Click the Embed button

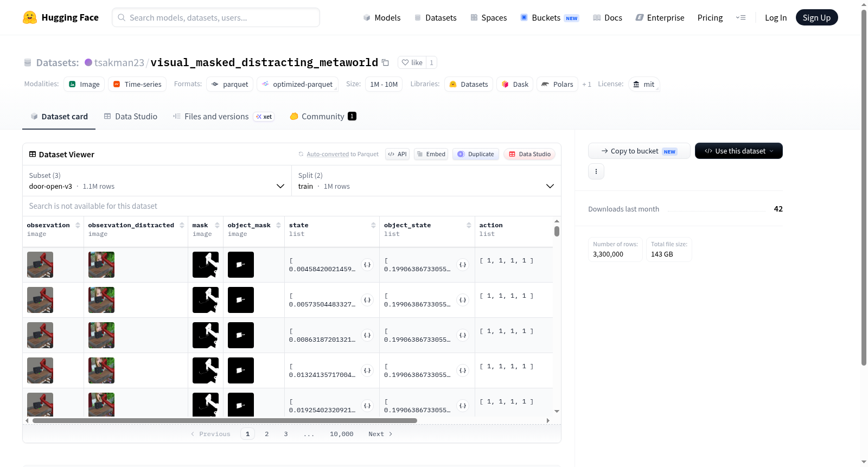point(431,154)
